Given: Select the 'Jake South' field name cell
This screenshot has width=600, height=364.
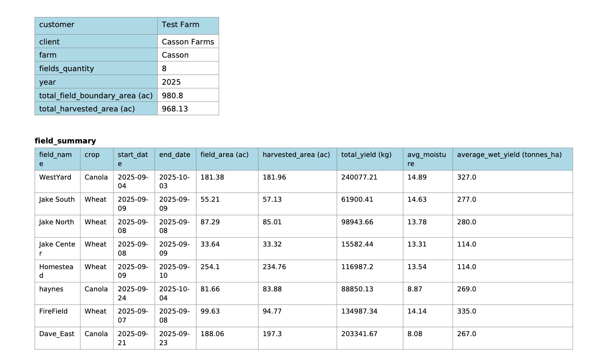Looking at the screenshot, I should pos(57,204).
